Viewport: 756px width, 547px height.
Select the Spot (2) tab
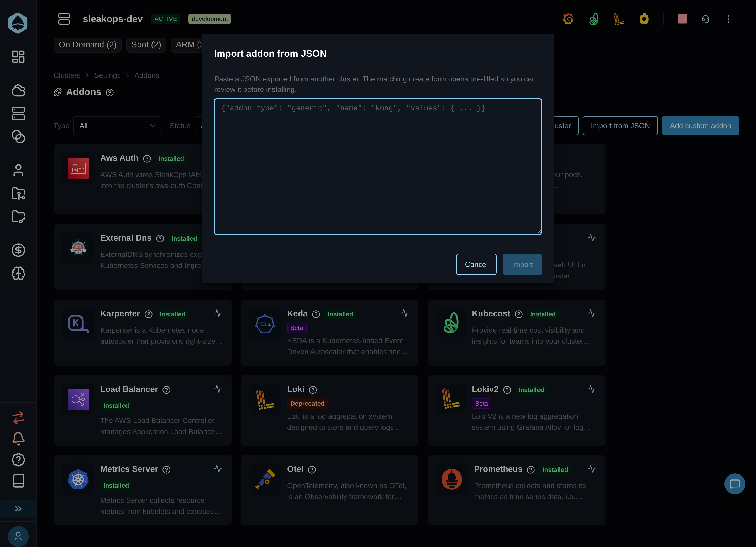click(146, 45)
